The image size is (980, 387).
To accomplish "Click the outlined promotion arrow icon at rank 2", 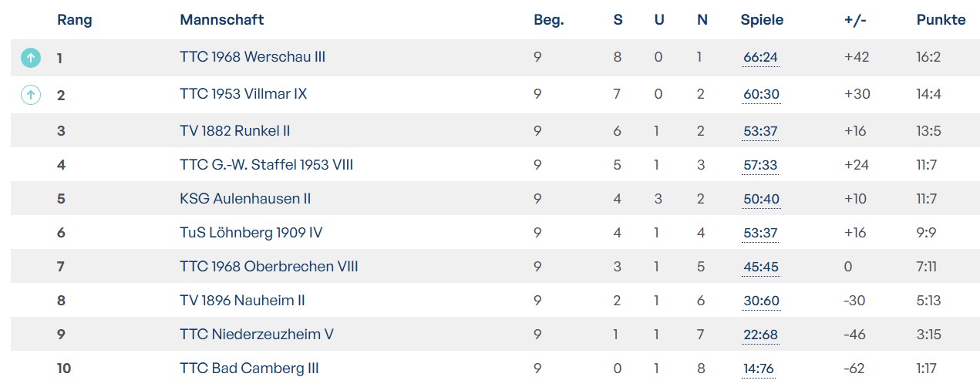I will tap(30, 95).
